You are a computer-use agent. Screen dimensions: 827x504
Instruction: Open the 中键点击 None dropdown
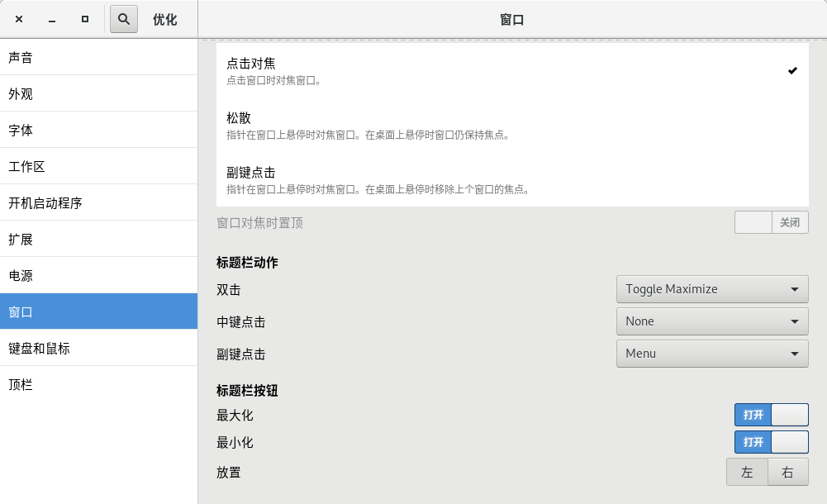tap(711, 321)
